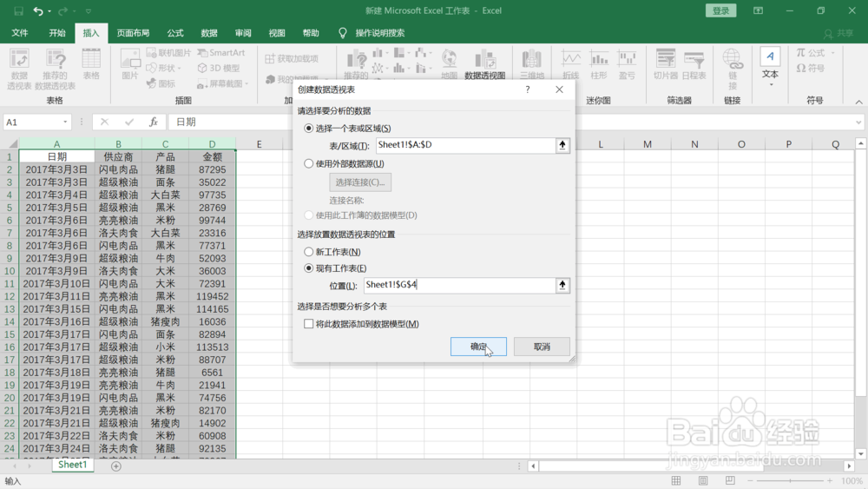Switch to the 开始 tab

[57, 33]
